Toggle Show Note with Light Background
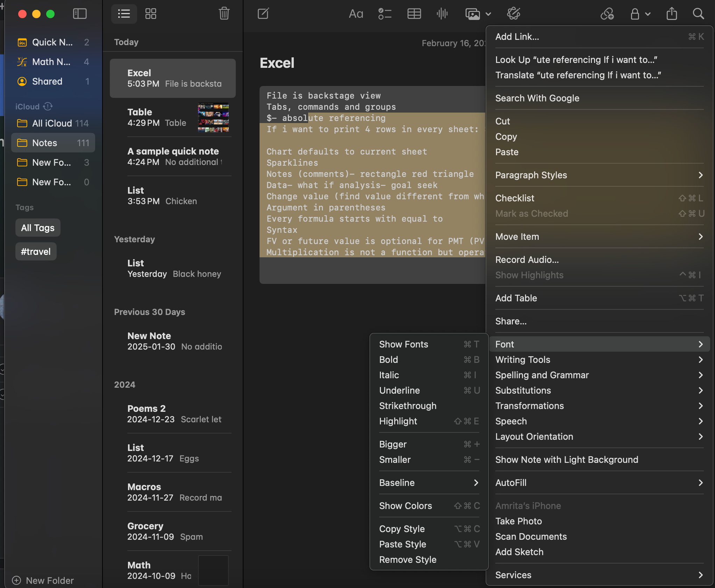Screen dimensions: 715x588 point(567,459)
